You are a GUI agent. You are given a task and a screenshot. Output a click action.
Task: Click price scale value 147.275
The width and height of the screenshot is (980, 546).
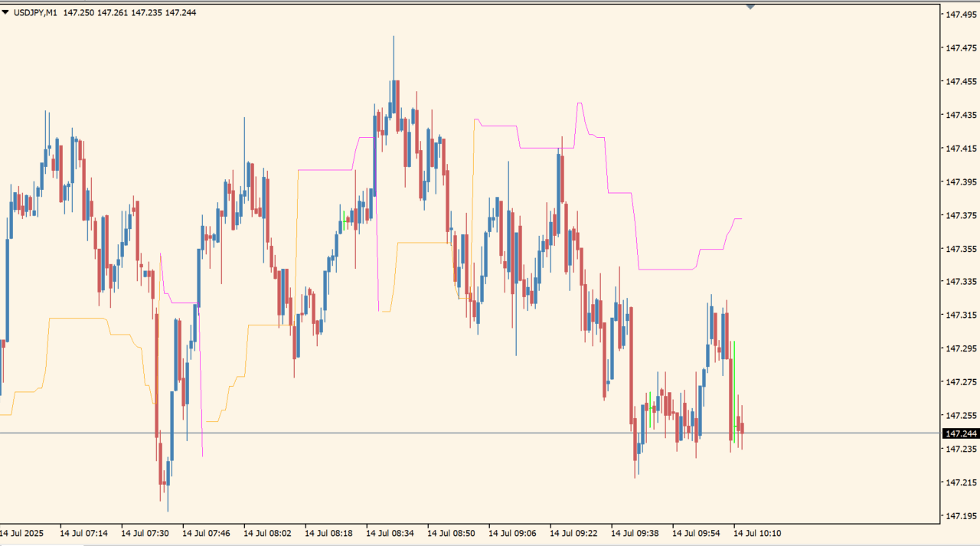(x=961, y=382)
